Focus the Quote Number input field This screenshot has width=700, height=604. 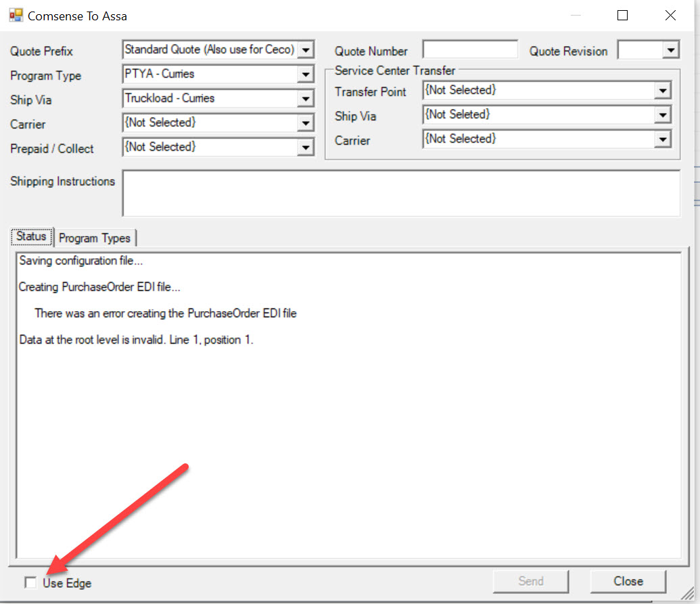click(470, 50)
